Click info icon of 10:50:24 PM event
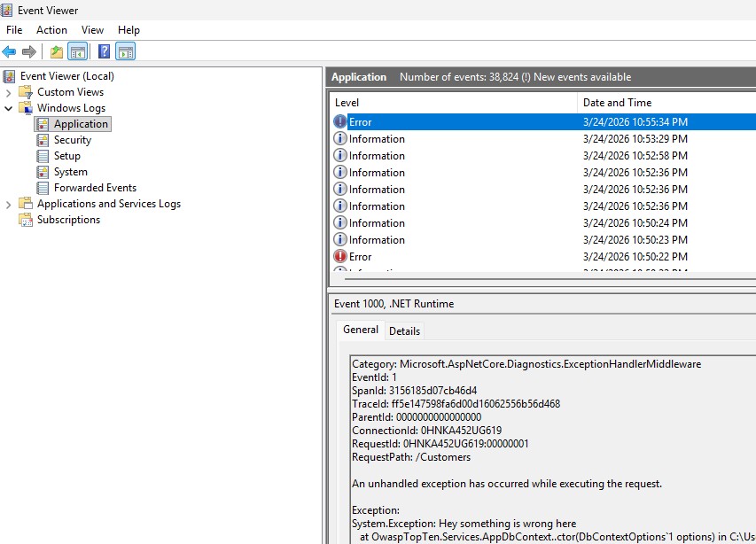This screenshot has height=544, width=756. (x=340, y=222)
